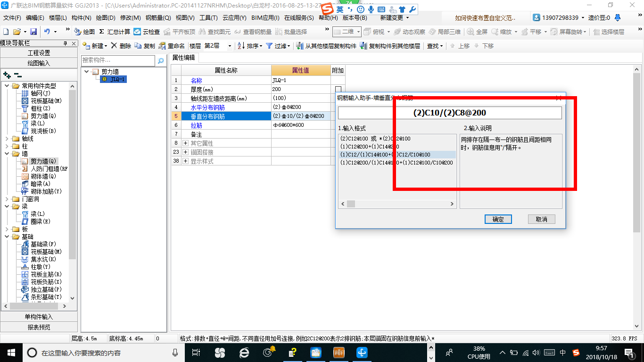Image resolution: width=644 pixels, height=362 pixels.
Task: Select 人防门框墙 under 墙
Action: [45, 169]
